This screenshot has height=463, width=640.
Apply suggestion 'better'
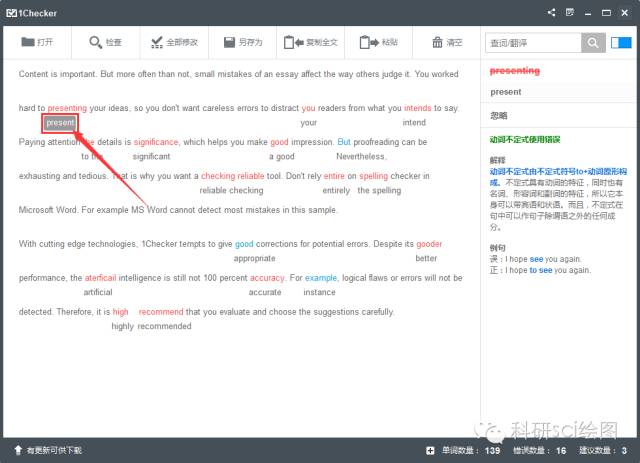tap(426, 258)
